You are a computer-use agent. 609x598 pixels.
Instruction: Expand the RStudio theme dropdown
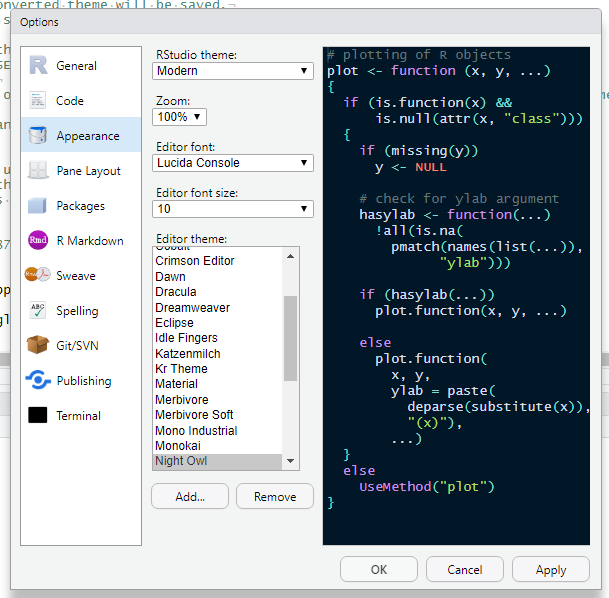233,71
